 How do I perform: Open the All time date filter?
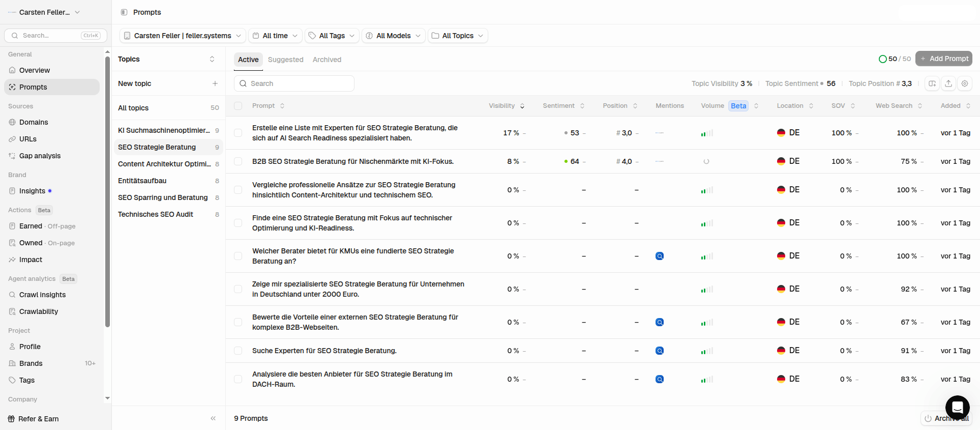click(x=275, y=36)
